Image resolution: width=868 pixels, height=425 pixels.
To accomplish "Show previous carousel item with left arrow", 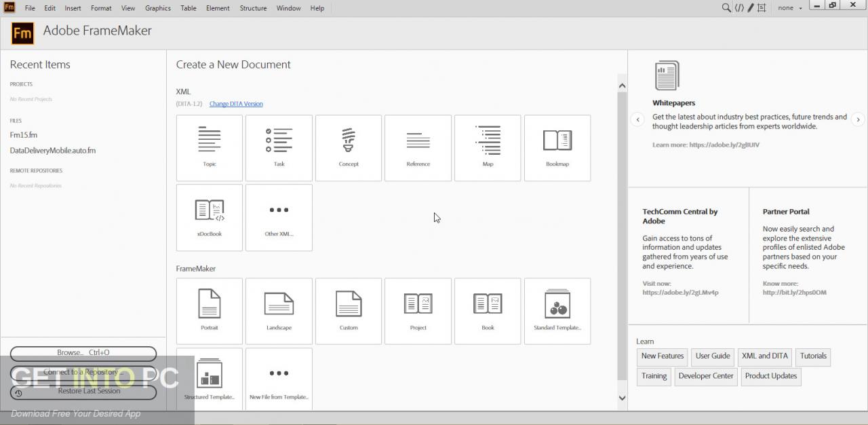I will (x=637, y=119).
